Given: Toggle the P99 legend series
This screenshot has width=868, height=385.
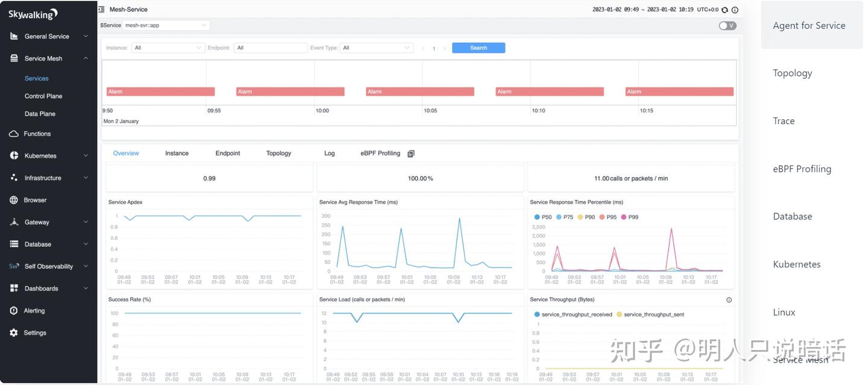Looking at the screenshot, I should pyautogui.click(x=629, y=217).
